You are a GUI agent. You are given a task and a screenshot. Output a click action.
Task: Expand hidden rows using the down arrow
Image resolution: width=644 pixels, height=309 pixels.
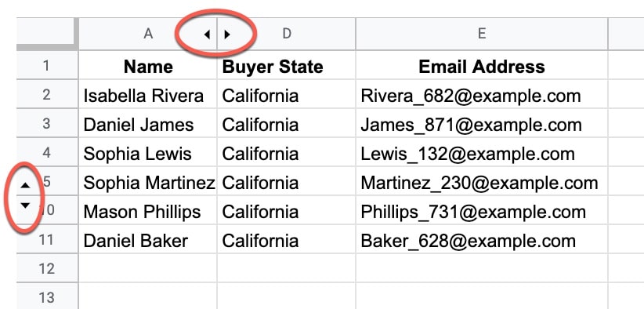coord(26,205)
